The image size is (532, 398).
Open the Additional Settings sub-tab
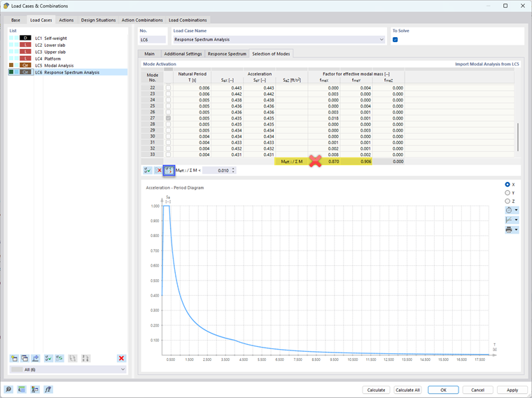(183, 54)
